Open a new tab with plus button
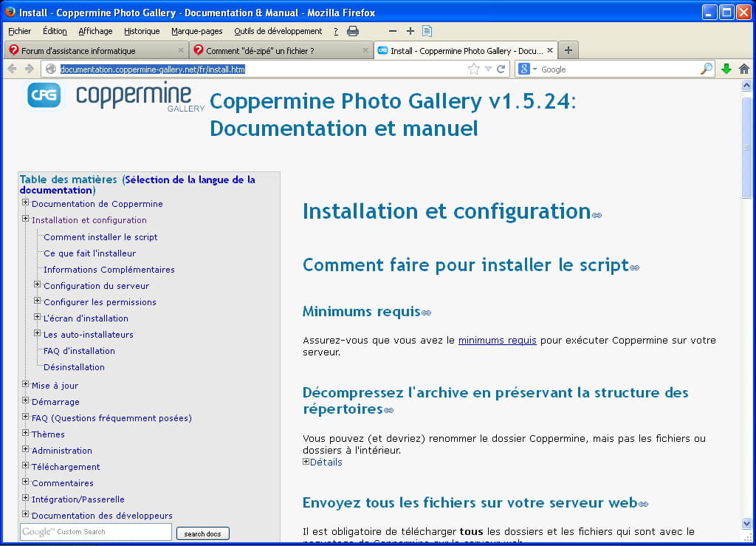The height and width of the screenshot is (546, 756). (x=568, y=50)
